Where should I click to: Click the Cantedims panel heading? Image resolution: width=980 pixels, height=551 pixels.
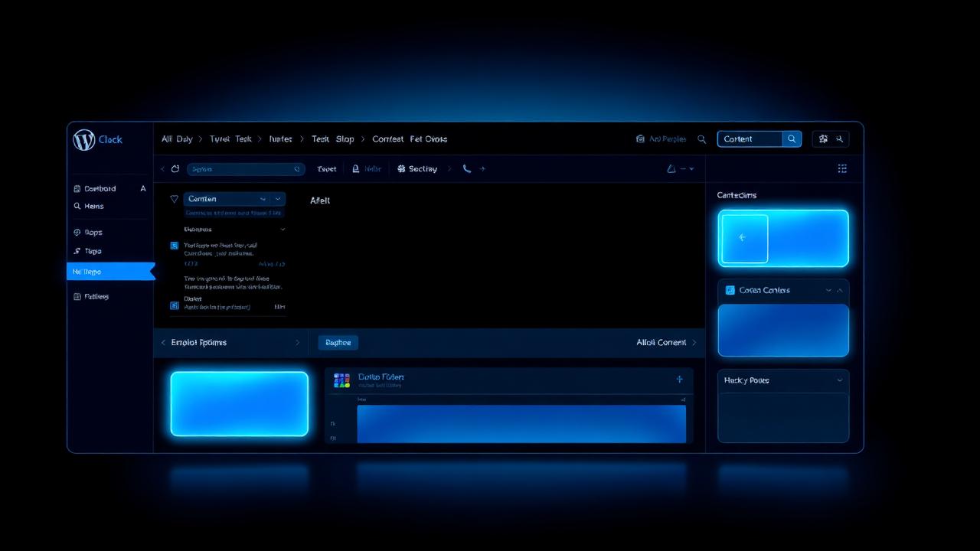click(737, 195)
